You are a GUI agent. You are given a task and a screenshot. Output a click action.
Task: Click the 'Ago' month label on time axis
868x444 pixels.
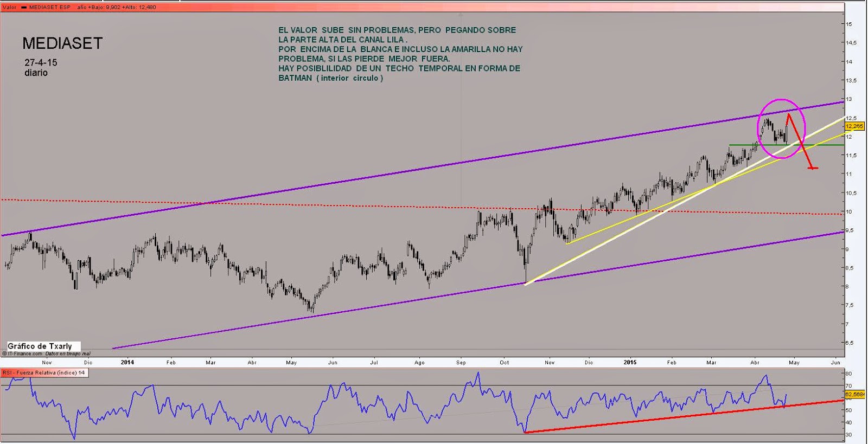pyautogui.click(x=419, y=362)
